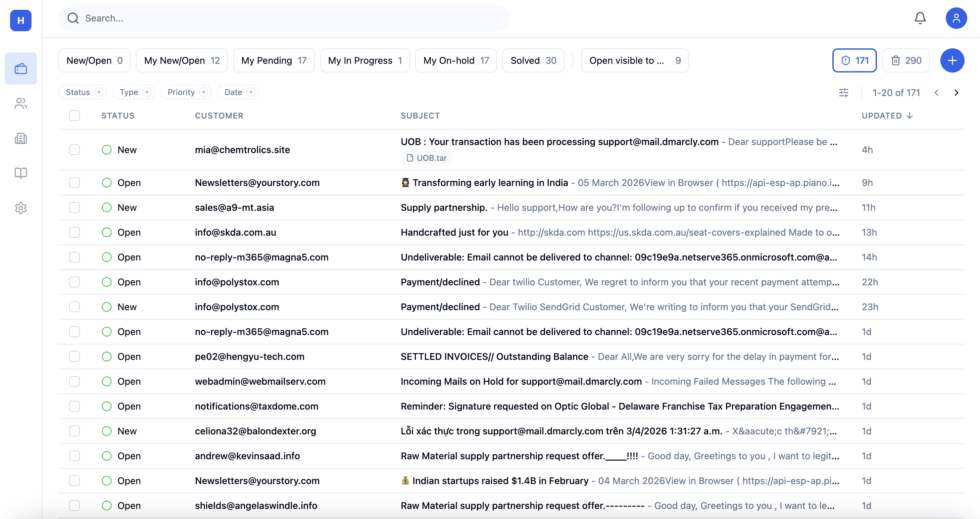View the 171 suspended tickets shield badge
Viewport: 980px width, 519px height.
click(x=854, y=60)
